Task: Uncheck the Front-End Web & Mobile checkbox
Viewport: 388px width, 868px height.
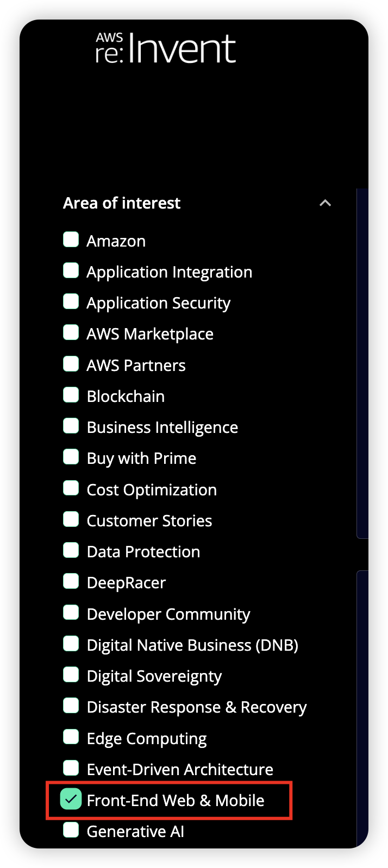Action: (71, 799)
